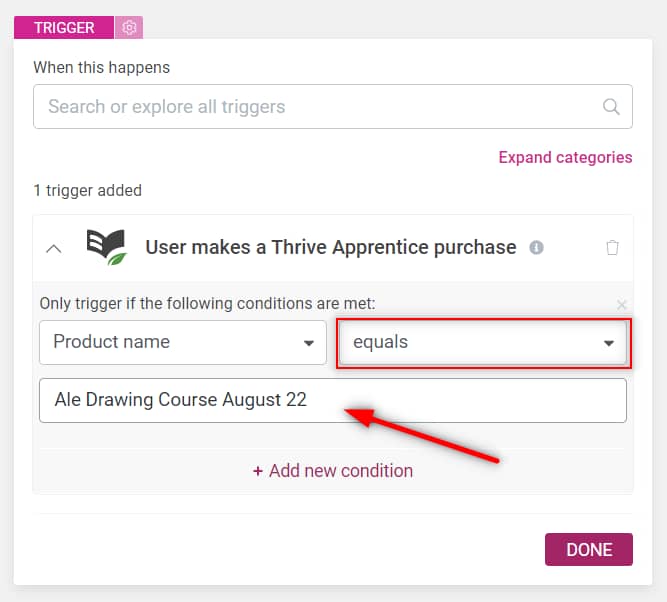This screenshot has width=667, height=602.
Task: Select the TRIGGER tab label
Action: click(64, 28)
